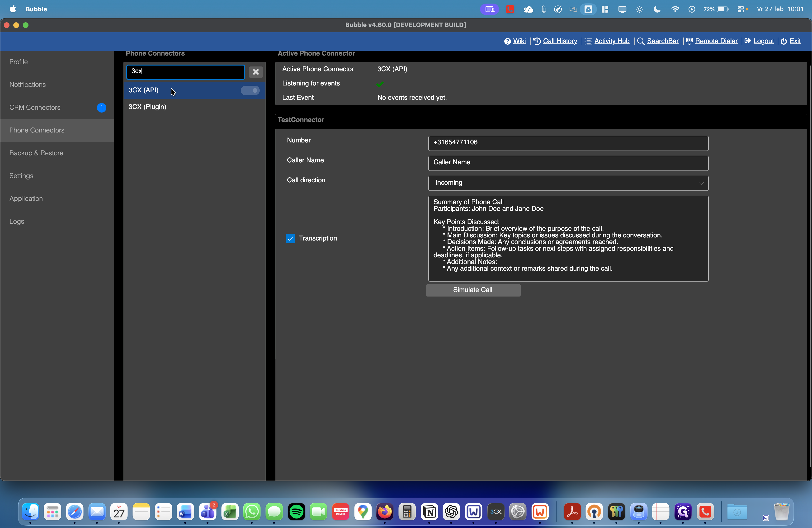The width and height of the screenshot is (812, 528).
Task: Clear the connector search with X
Action: pyautogui.click(x=255, y=72)
